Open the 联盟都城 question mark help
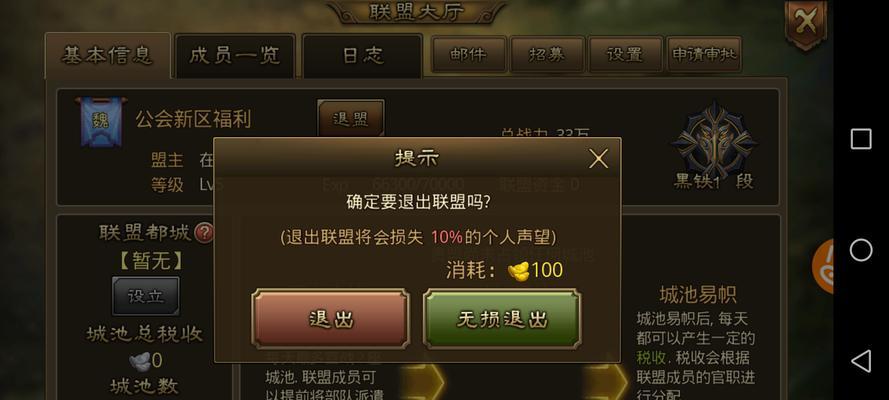The width and height of the screenshot is (889, 400). click(204, 233)
